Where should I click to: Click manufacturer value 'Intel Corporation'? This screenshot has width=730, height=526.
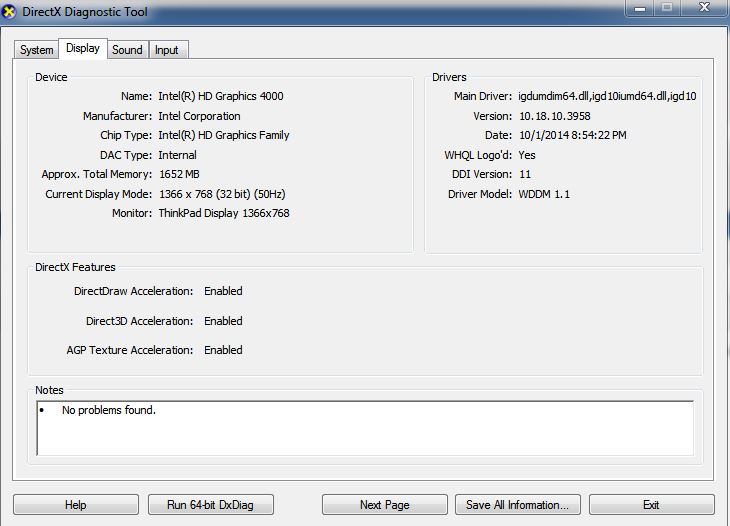coord(199,116)
